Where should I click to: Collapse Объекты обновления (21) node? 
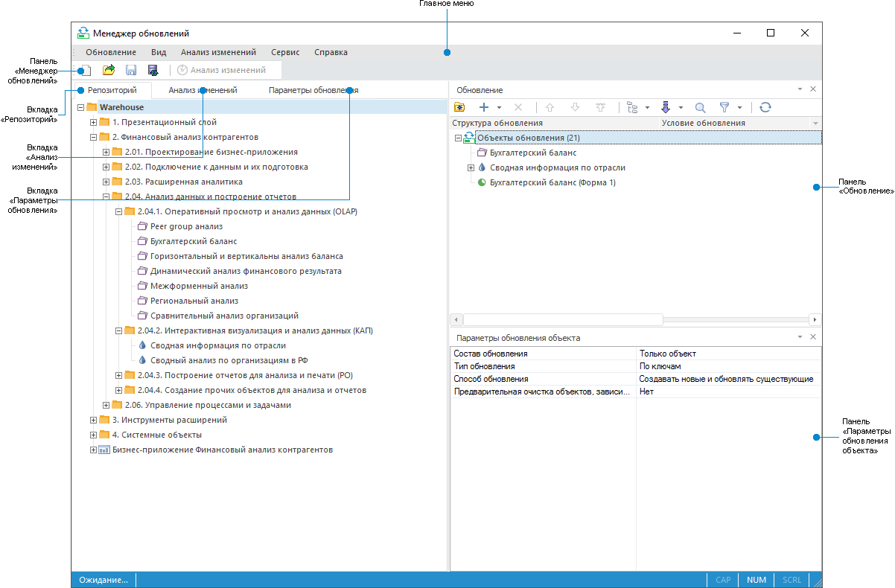pos(458,138)
